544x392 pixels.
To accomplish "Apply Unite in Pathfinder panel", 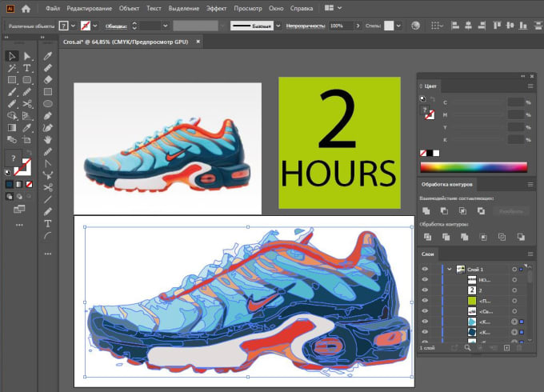I will (426, 211).
